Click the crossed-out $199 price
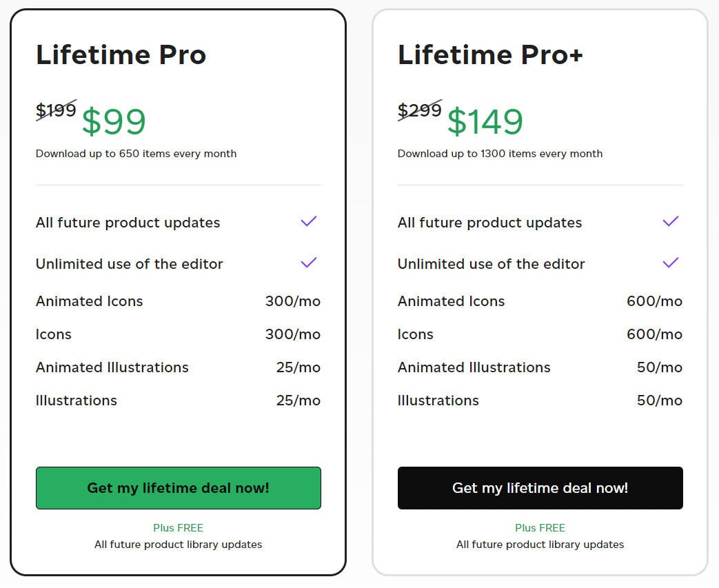Image resolution: width=719 pixels, height=588 pixels. point(56,110)
